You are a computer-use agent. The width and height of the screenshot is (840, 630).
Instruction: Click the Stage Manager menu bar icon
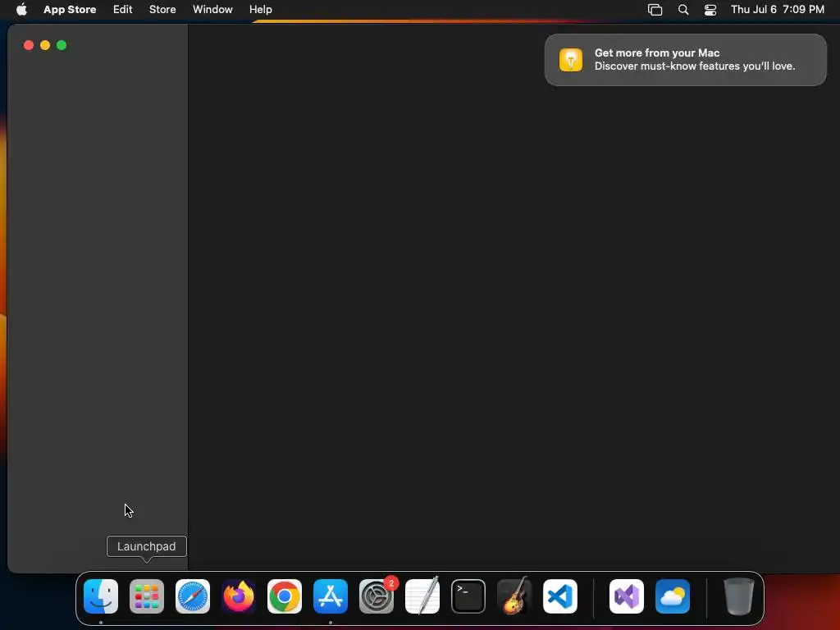655,10
